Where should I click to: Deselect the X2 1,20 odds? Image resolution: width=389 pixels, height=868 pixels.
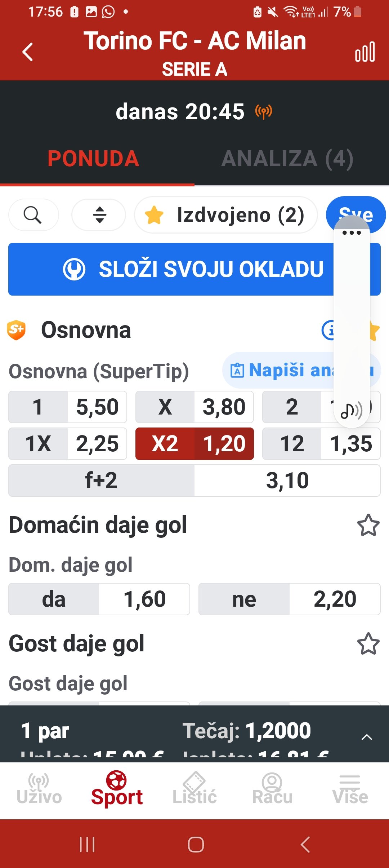coord(194,444)
